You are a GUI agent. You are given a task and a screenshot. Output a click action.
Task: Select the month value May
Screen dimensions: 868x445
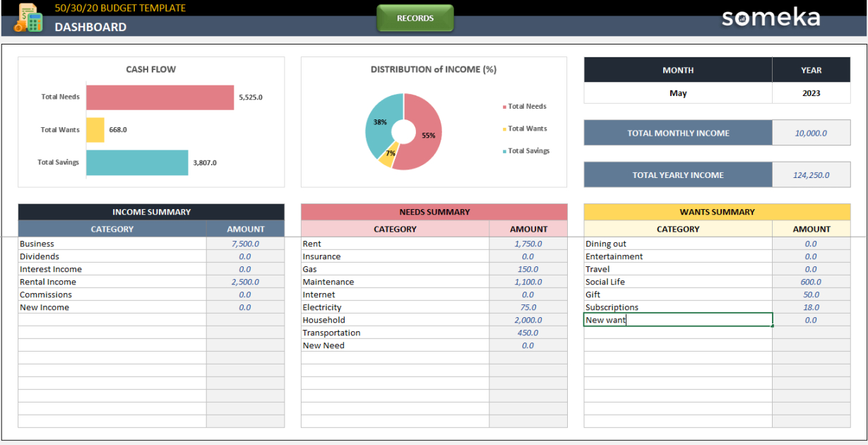[x=677, y=93]
